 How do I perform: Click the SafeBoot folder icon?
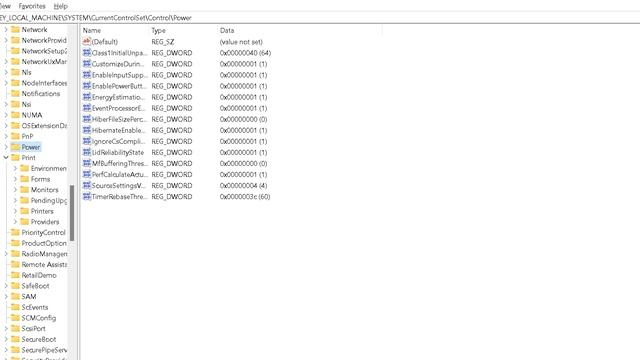click(16, 286)
